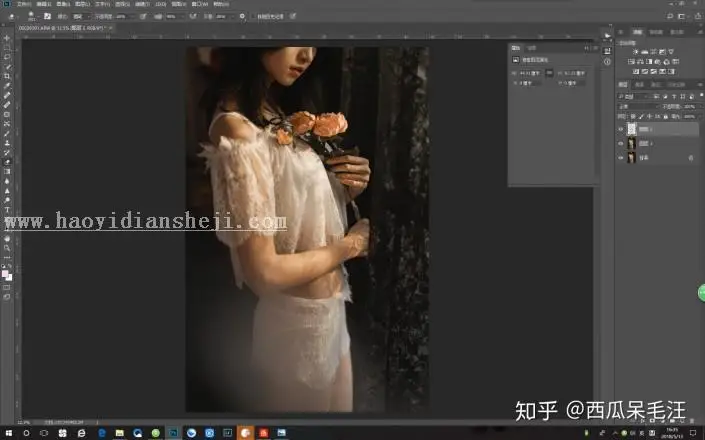Open the eraser opacity dropdown in options bar
Viewport: 705px width, 440px height.
point(134,16)
